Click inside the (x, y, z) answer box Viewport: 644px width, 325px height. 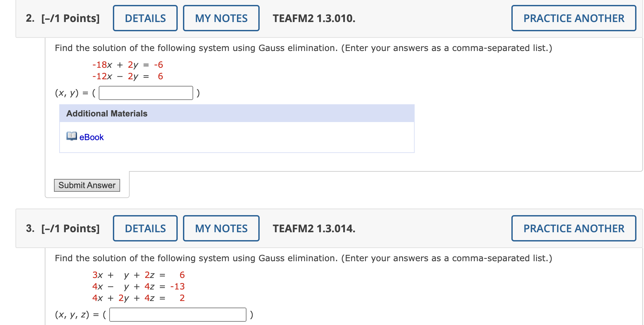178,315
